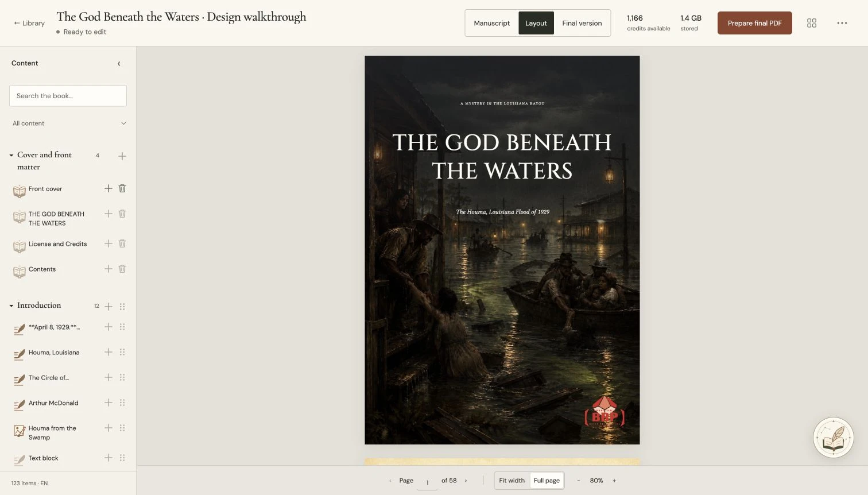Switch to Fit width view
This screenshot has height=495, width=868.
click(x=512, y=481)
